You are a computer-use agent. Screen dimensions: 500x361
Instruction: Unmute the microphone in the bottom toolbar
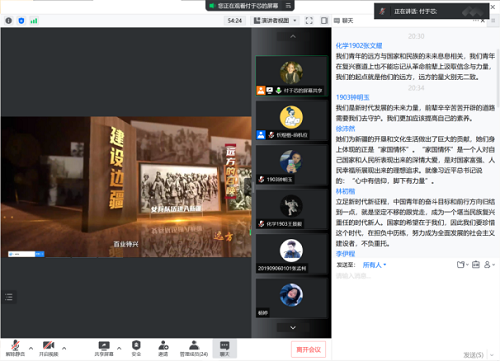click(15, 348)
